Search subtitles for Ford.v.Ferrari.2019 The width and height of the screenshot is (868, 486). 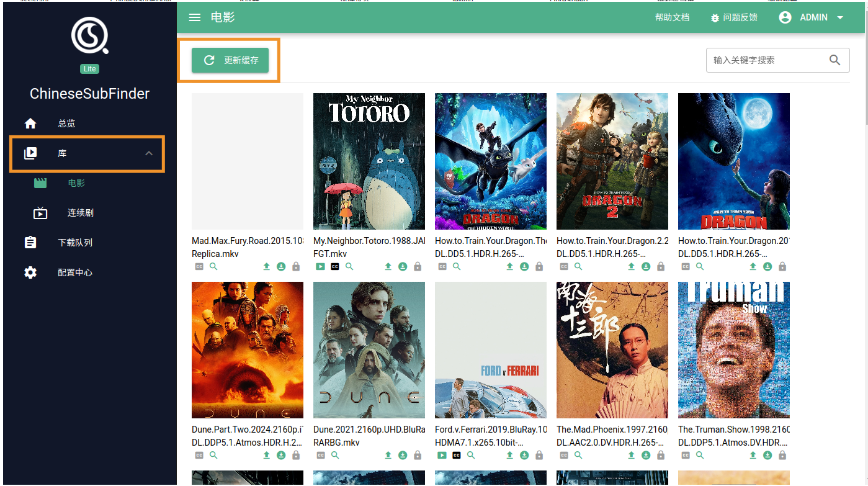click(x=471, y=455)
